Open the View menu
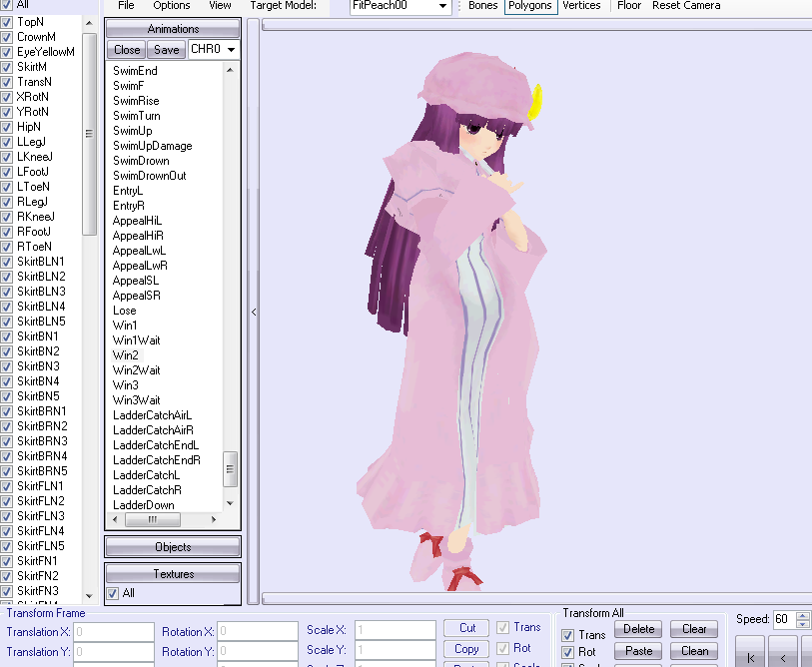The image size is (812, 667). tap(220, 6)
